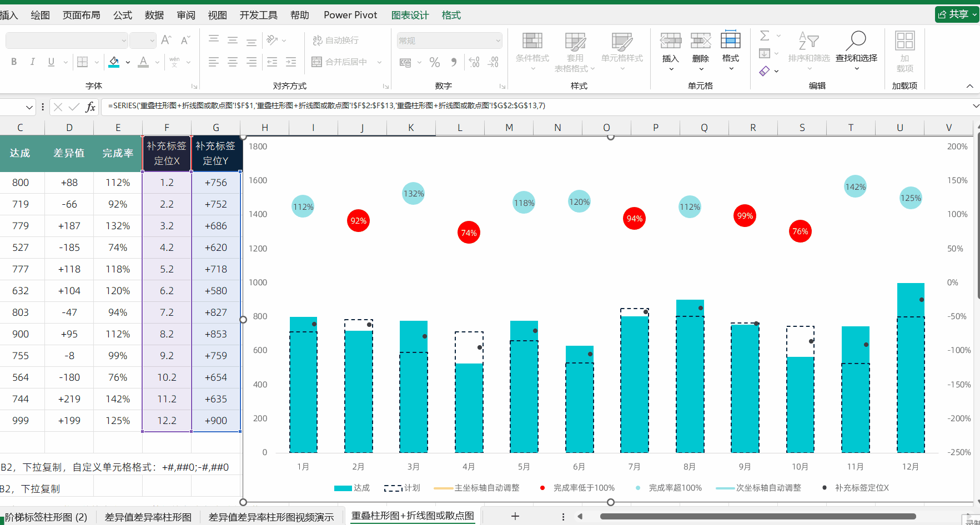This screenshot has width=980, height=525.
Task: Open the Name Box dropdown arrow
Action: tap(29, 107)
